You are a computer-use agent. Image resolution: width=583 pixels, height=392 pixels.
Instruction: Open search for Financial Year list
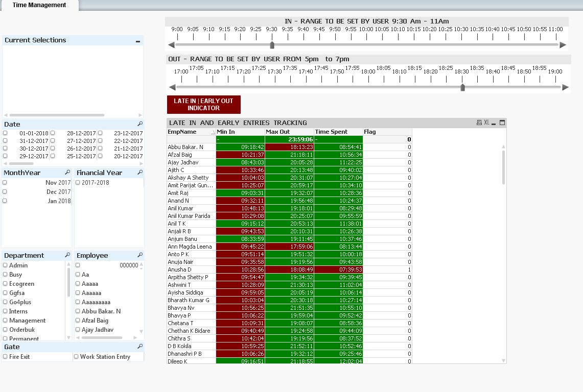(140, 173)
